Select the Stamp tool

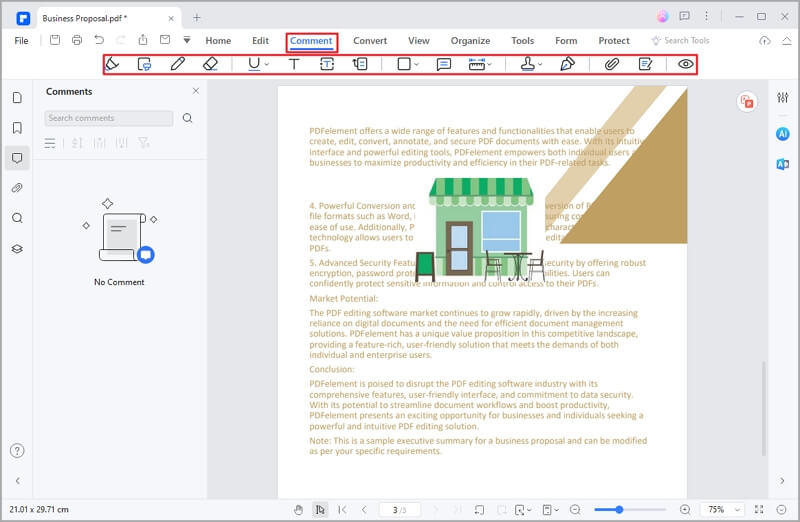coord(528,64)
